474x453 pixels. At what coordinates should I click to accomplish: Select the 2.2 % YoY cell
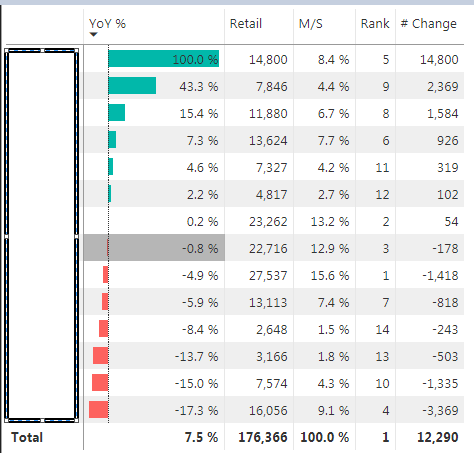click(154, 194)
